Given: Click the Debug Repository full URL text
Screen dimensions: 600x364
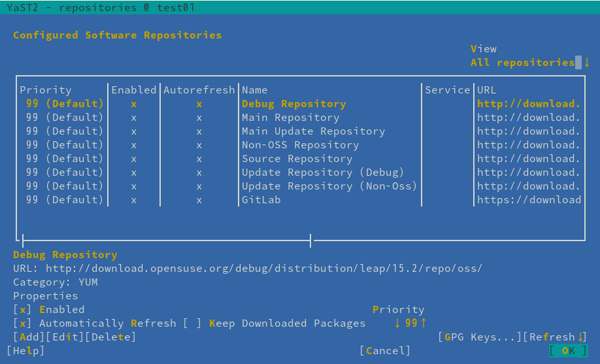Looking at the screenshot, I should 263,269.
